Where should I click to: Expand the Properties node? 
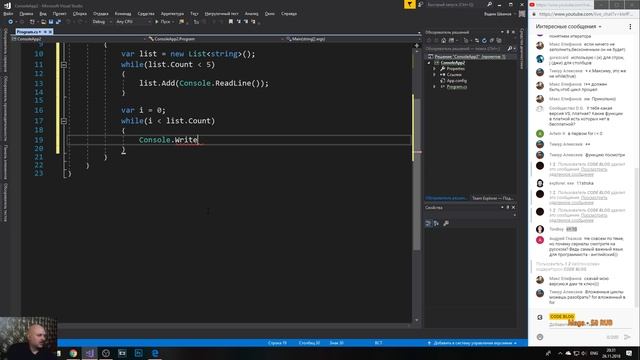coord(434,69)
